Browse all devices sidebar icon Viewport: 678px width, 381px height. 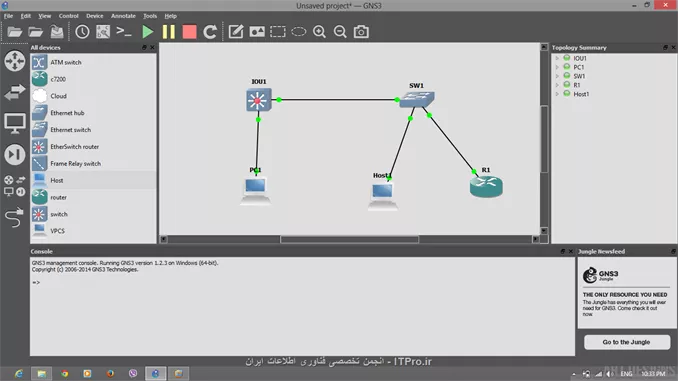[15, 186]
